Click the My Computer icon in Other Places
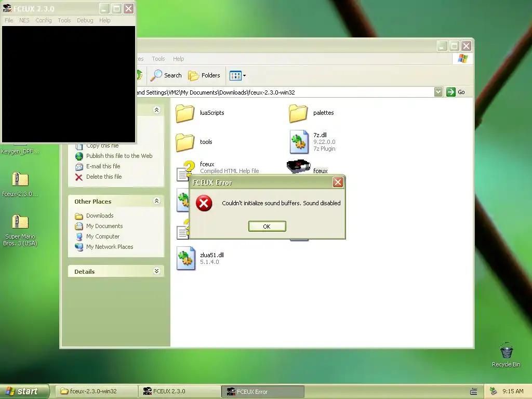The image size is (532, 399). pyautogui.click(x=79, y=236)
